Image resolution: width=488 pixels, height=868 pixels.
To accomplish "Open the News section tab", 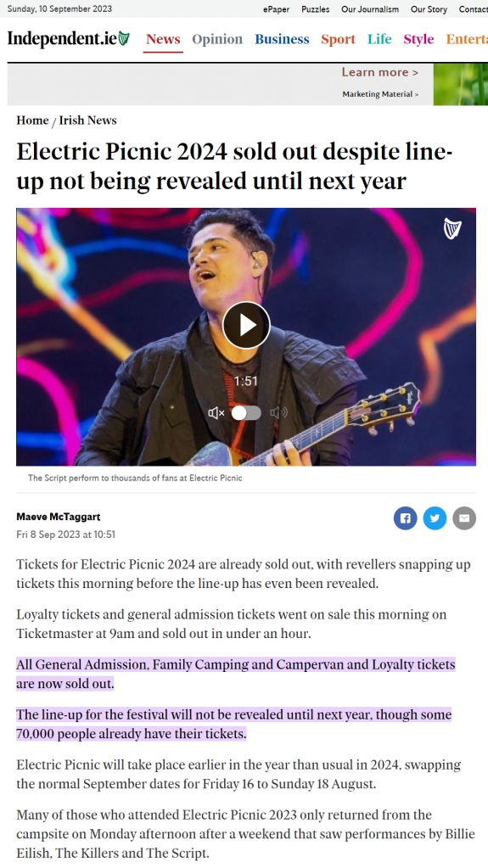I will (163, 39).
